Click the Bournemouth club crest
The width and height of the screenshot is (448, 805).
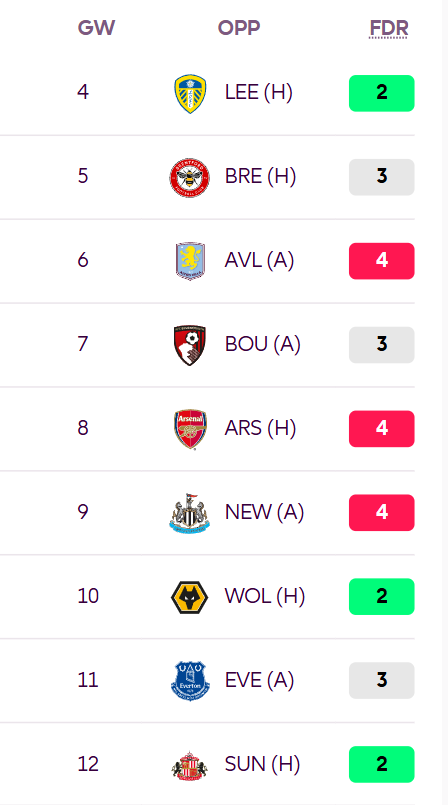[190, 344]
